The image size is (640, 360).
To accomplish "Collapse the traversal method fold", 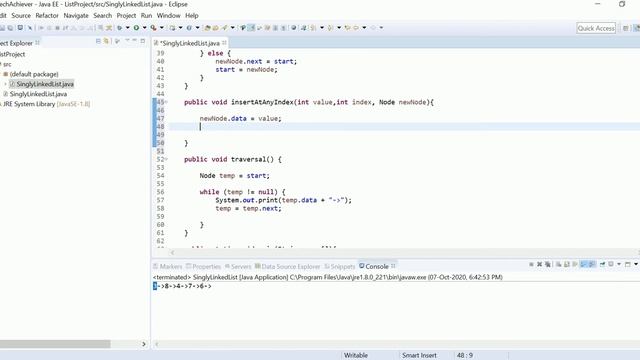I will (166, 159).
